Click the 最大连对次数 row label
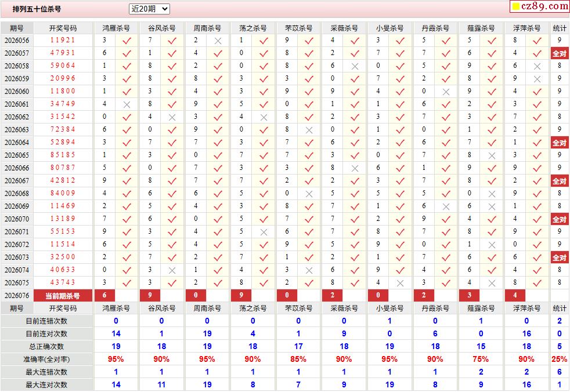Image resolution: width=570 pixels, height=392 pixels. [46, 384]
